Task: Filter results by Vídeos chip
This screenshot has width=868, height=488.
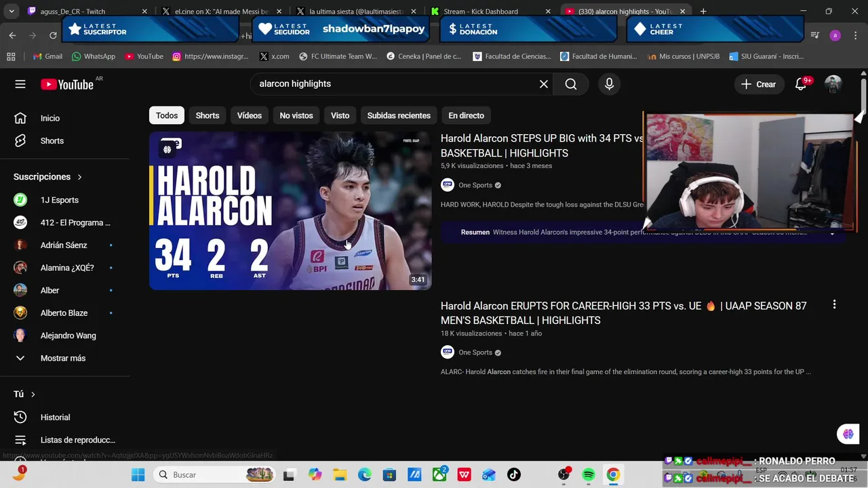Action: pos(250,115)
